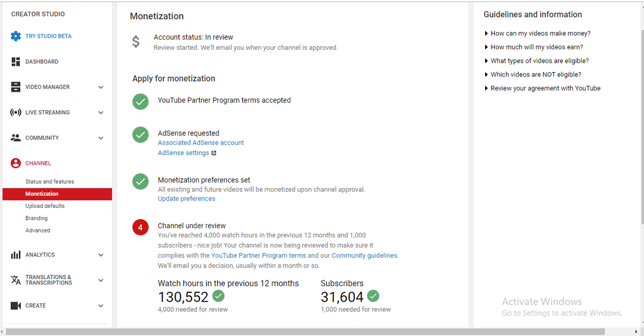Click the green check next to 130,552 watch hours
The width and height of the screenshot is (644, 336).
tap(218, 296)
